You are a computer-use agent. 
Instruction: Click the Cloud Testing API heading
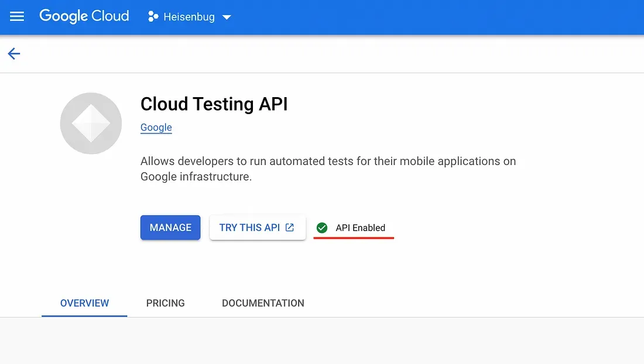[214, 104]
